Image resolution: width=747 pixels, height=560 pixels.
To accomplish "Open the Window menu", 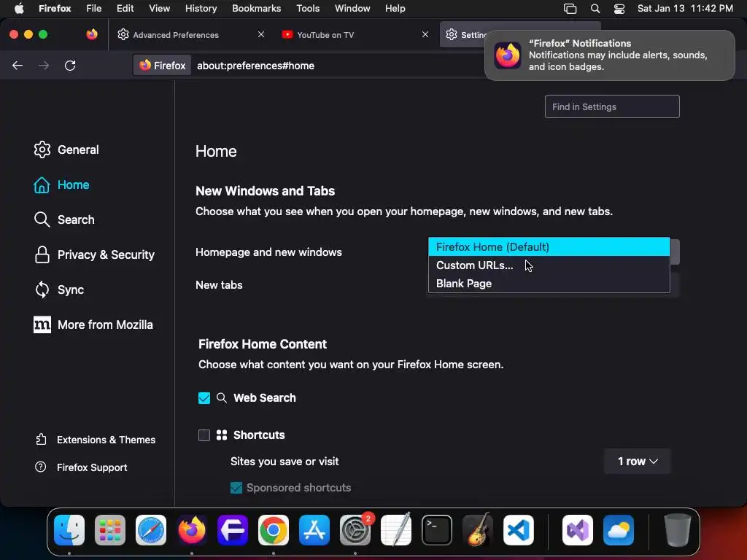I will click(x=352, y=9).
